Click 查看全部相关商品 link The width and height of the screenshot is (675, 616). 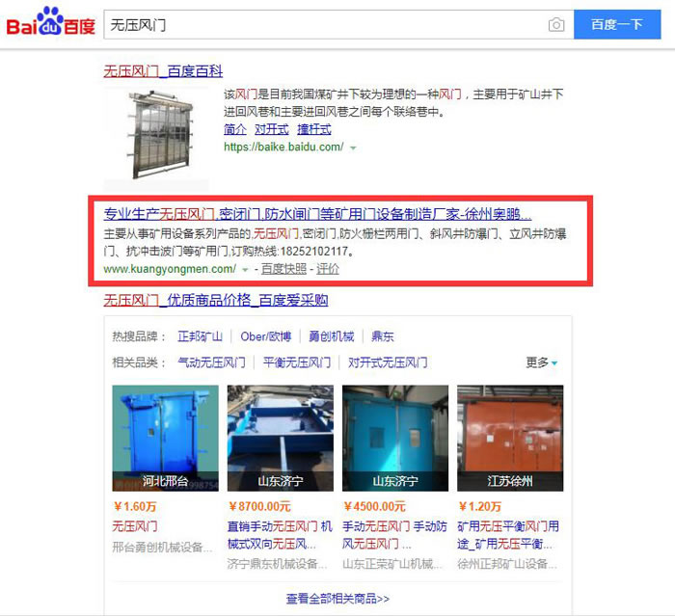pos(337,599)
